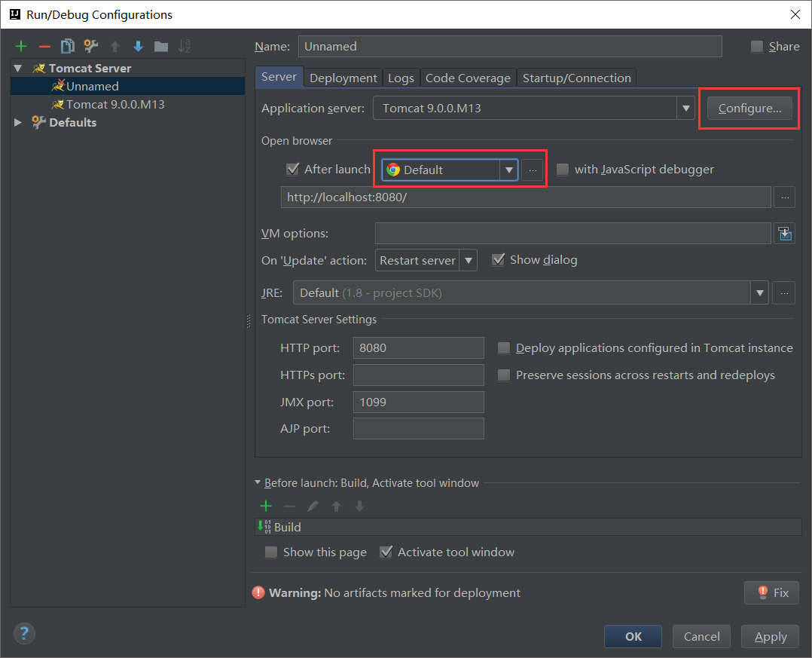Uncheck the Show dialog checkbox
812x658 pixels.
coord(498,260)
